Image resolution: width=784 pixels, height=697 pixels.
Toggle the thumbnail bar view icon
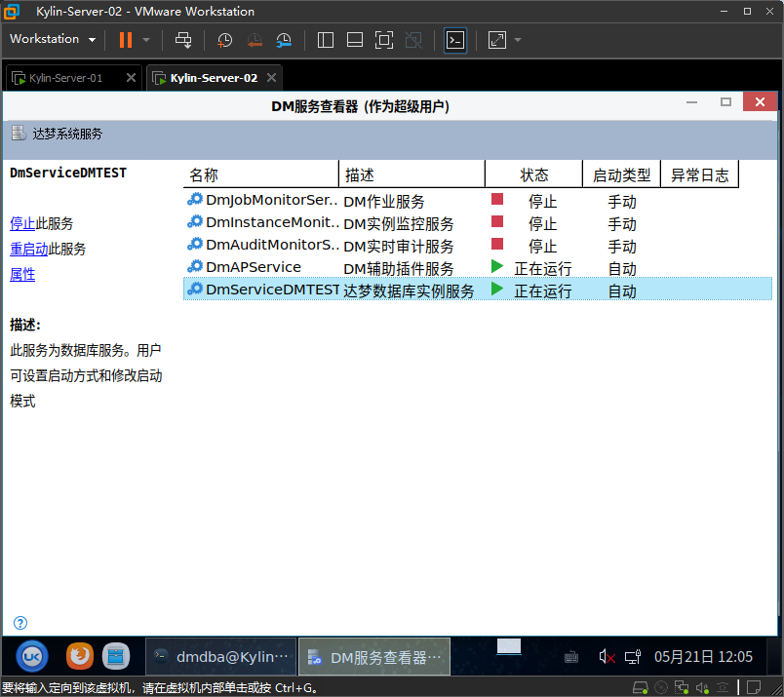pyautogui.click(x=355, y=40)
